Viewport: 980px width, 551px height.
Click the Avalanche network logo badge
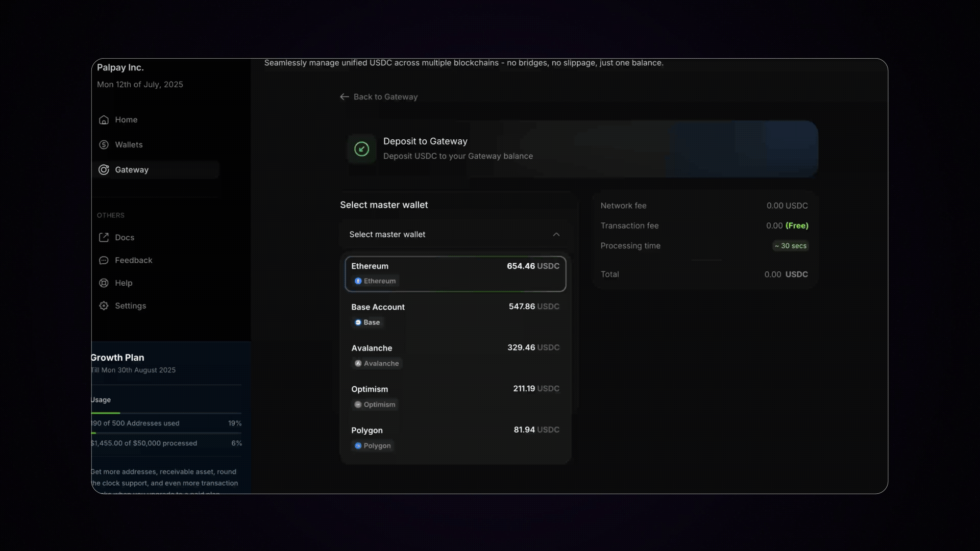[358, 364]
